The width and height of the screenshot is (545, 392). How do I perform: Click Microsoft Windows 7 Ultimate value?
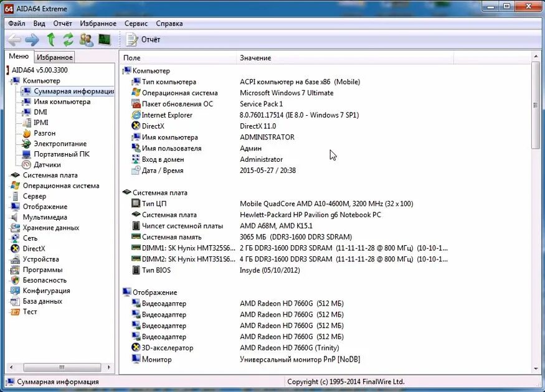287,93
